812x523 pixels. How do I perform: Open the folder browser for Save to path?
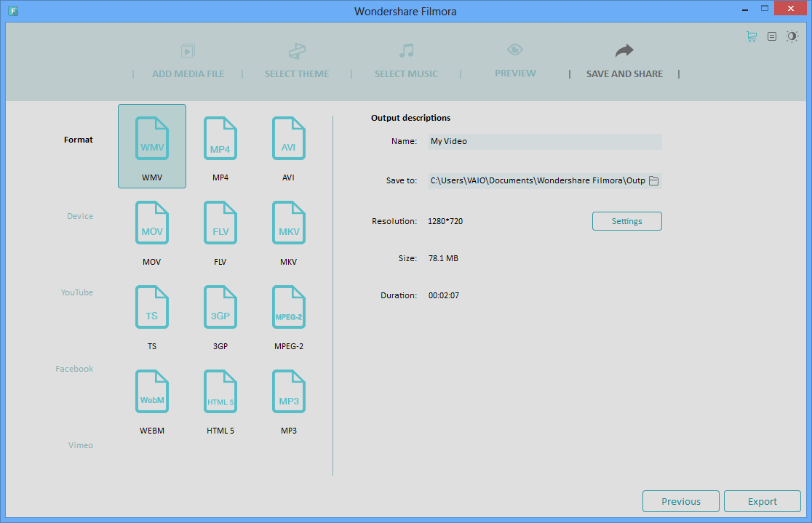tap(653, 180)
